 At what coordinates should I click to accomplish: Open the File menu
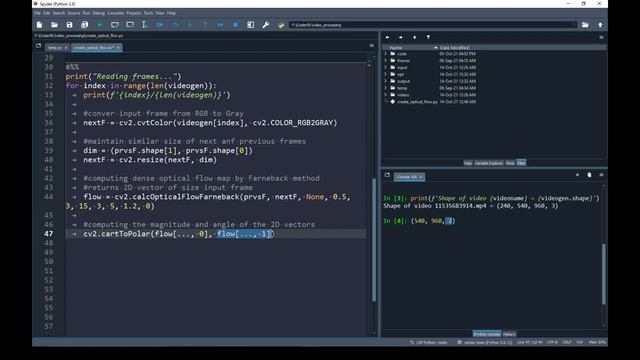click(37, 13)
